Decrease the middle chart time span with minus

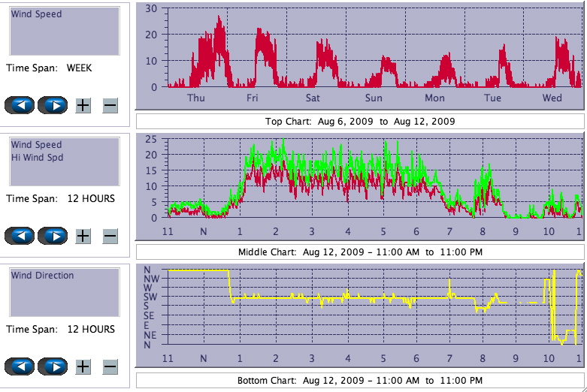pos(110,236)
